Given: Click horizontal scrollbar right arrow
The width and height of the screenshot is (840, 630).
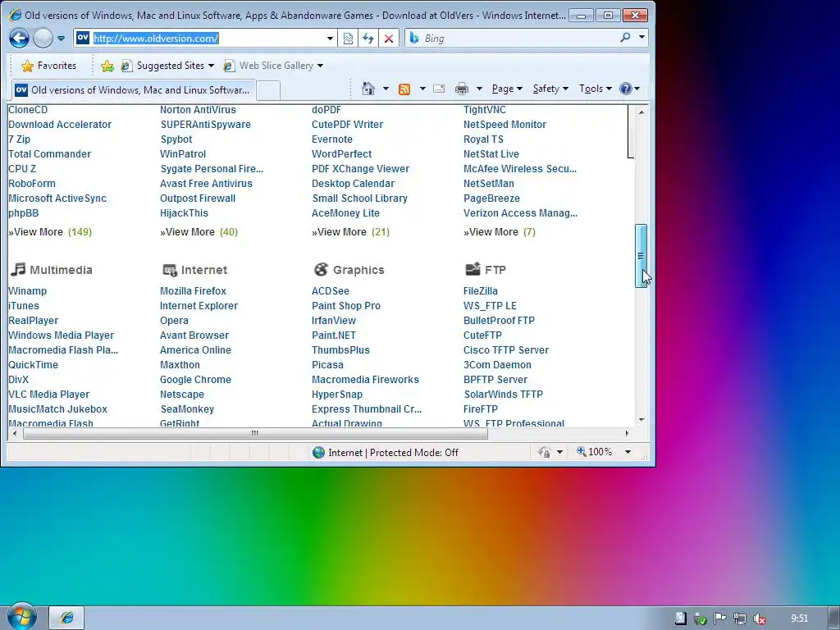Looking at the screenshot, I should pos(627,433).
